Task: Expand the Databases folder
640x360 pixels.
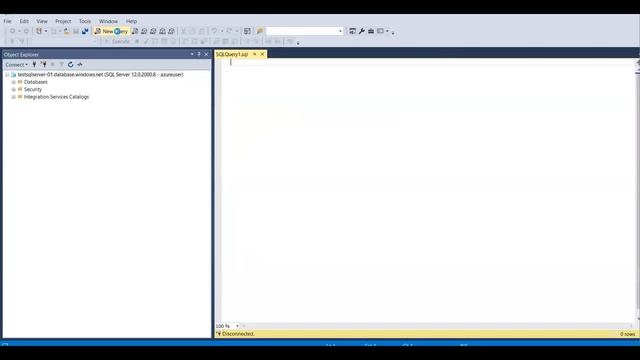Action: point(13,82)
